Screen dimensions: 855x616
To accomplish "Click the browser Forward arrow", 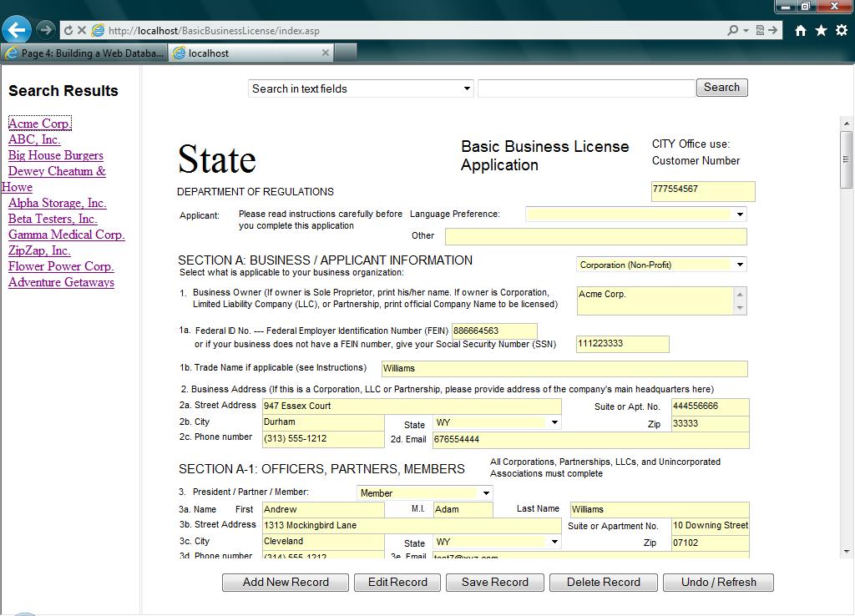I will pos(46,30).
